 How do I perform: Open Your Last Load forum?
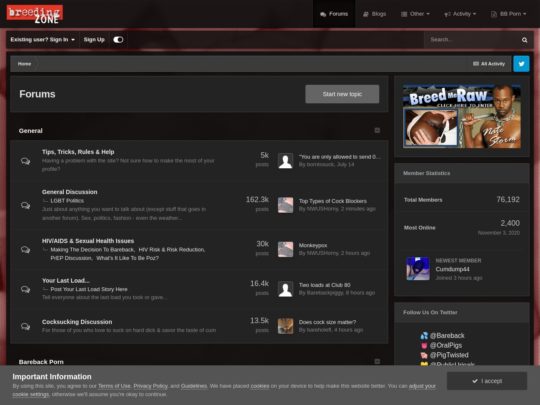point(65,280)
